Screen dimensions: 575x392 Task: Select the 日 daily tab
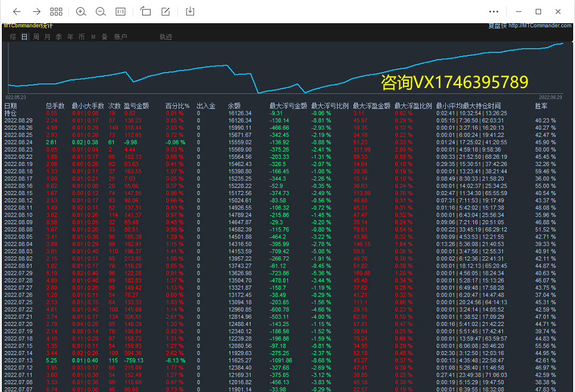[24, 37]
